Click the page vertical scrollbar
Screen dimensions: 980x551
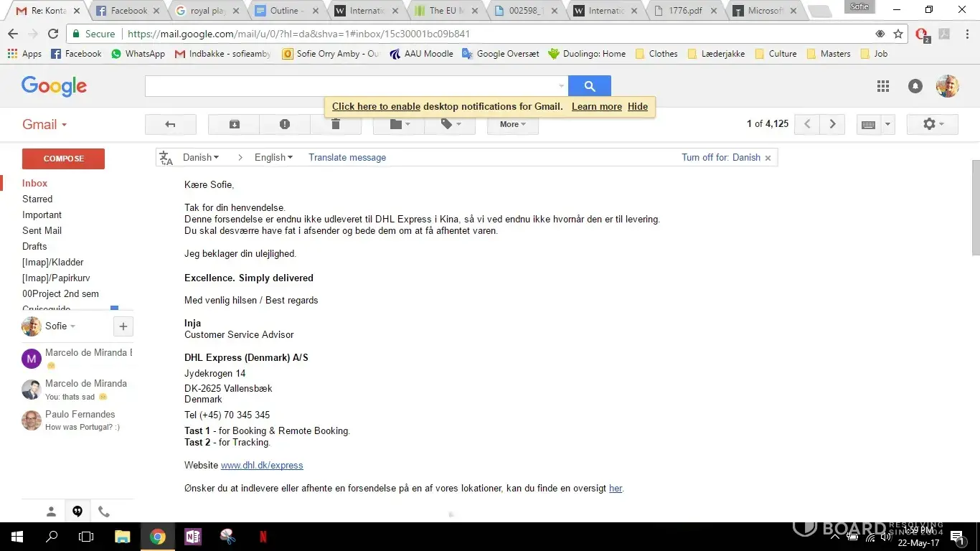click(975, 208)
